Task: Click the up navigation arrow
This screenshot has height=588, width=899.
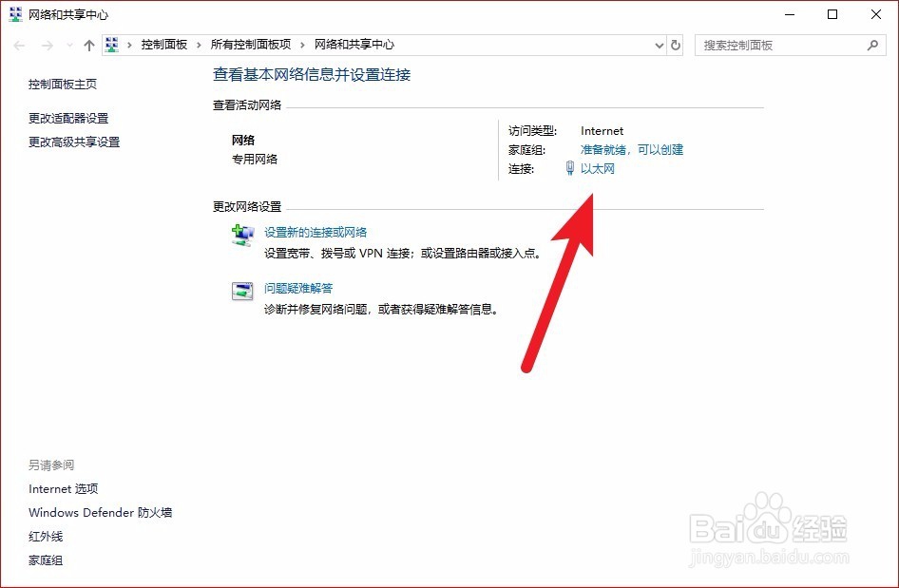Action: pyautogui.click(x=88, y=44)
